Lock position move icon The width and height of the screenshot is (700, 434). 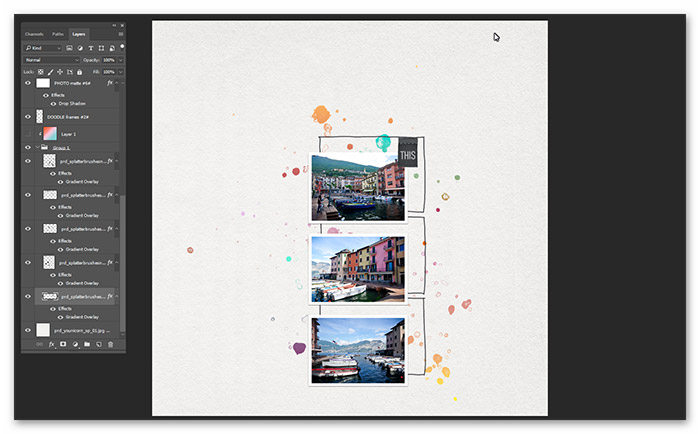(x=60, y=72)
